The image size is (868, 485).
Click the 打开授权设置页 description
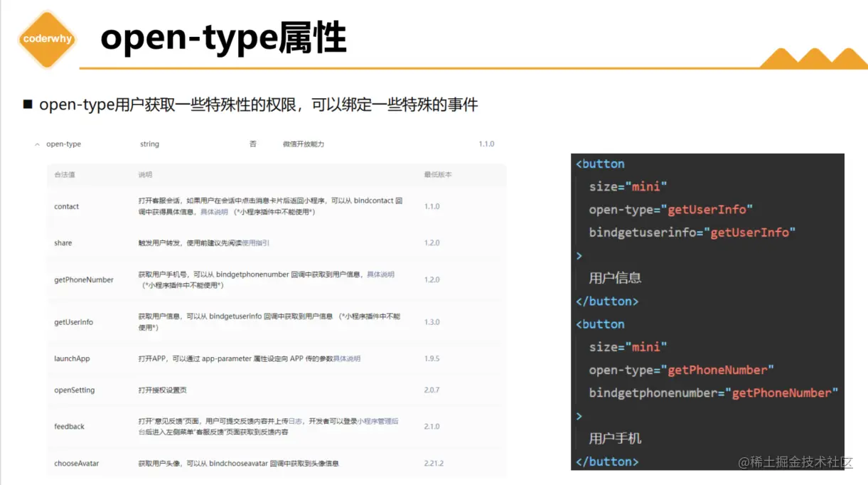tap(163, 390)
